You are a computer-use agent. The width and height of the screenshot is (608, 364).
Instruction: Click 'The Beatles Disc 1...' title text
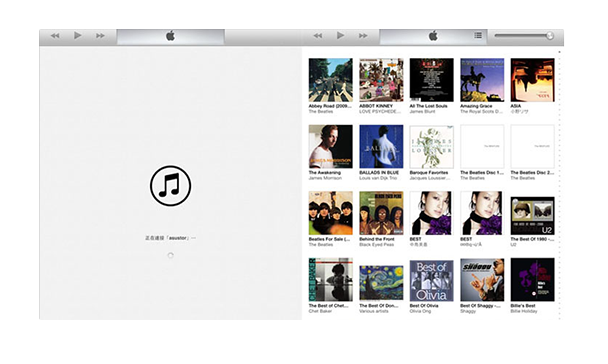[482, 173]
